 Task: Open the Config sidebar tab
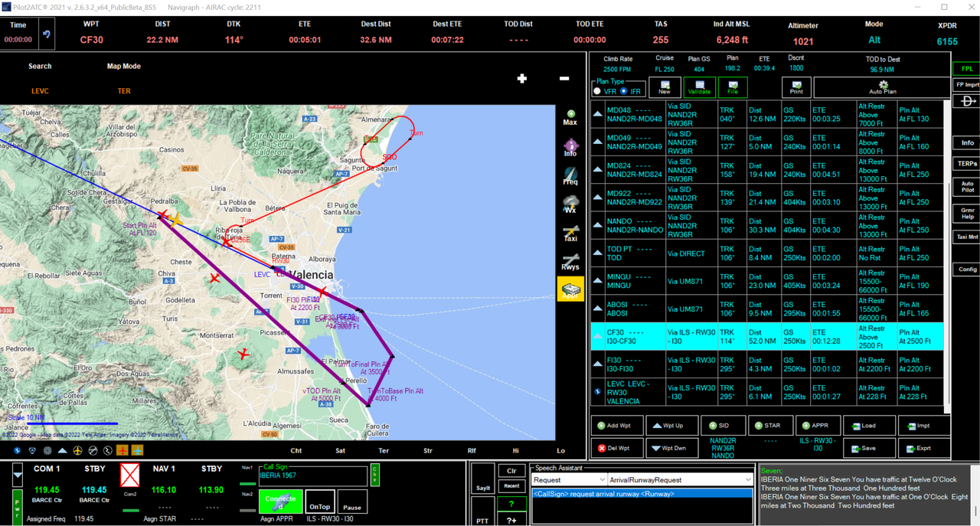(968, 270)
